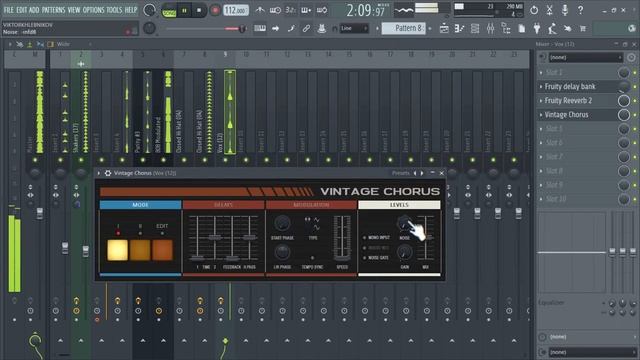Viewport: 640px width, 360px height.
Task: Stop playback with the stop button
Action: pyautogui.click(x=199, y=11)
